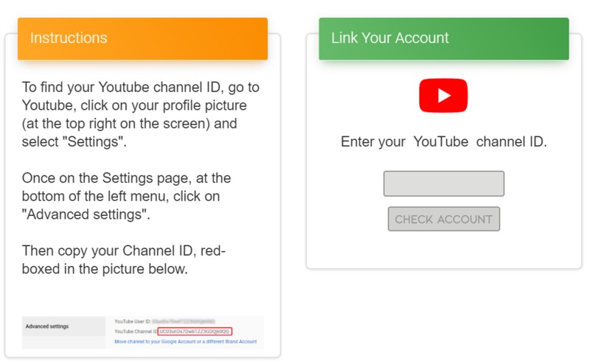The image size is (590, 364).
Task: Click the gray empty area under Advanced settings
Action: [63, 343]
